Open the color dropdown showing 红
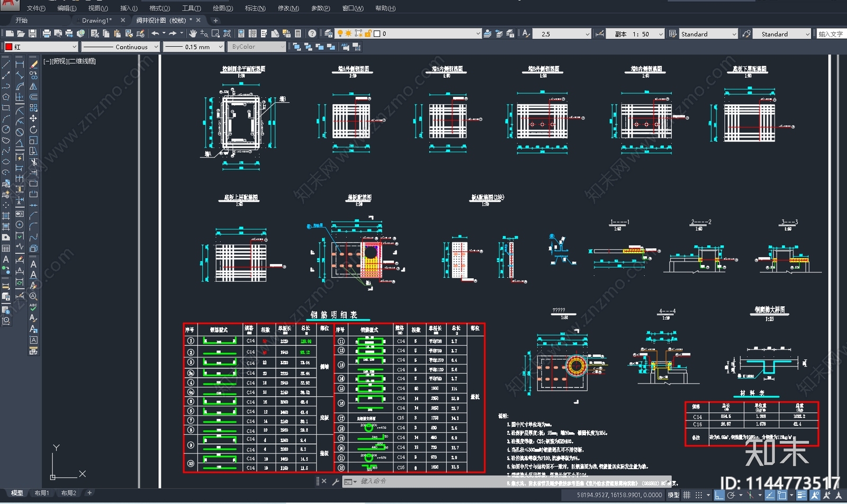 click(x=41, y=47)
